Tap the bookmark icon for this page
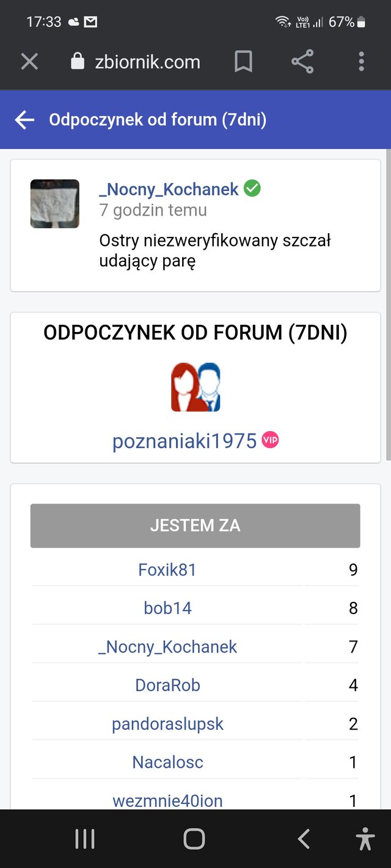This screenshot has height=868, width=391. tap(244, 61)
